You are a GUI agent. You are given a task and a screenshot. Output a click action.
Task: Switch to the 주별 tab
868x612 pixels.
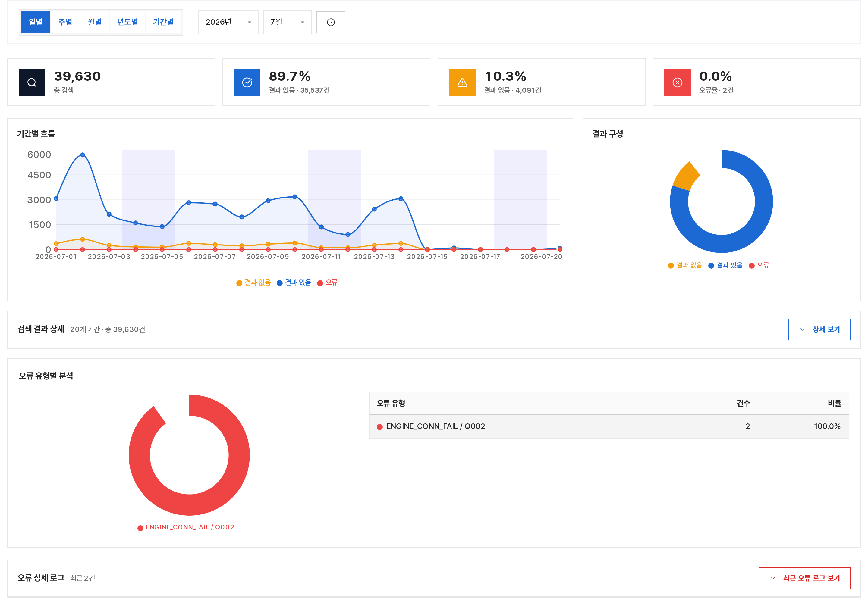pyautogui.click(x=65, y=22)
